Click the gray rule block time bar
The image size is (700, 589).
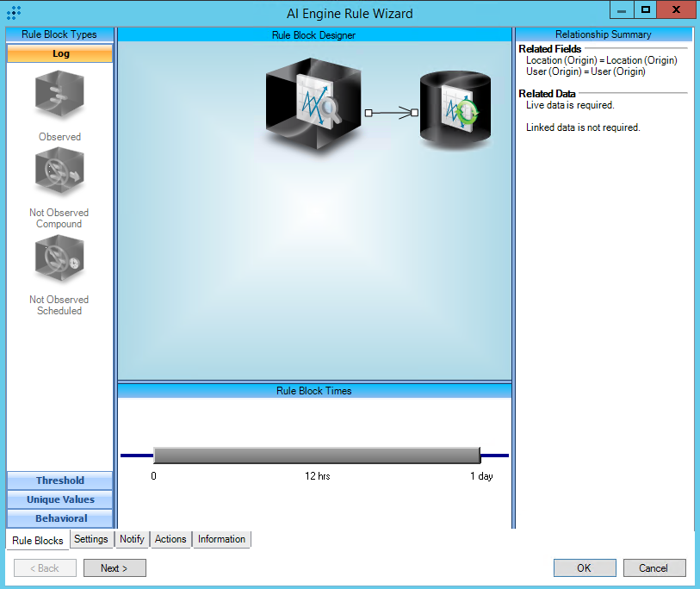point(316,456)
